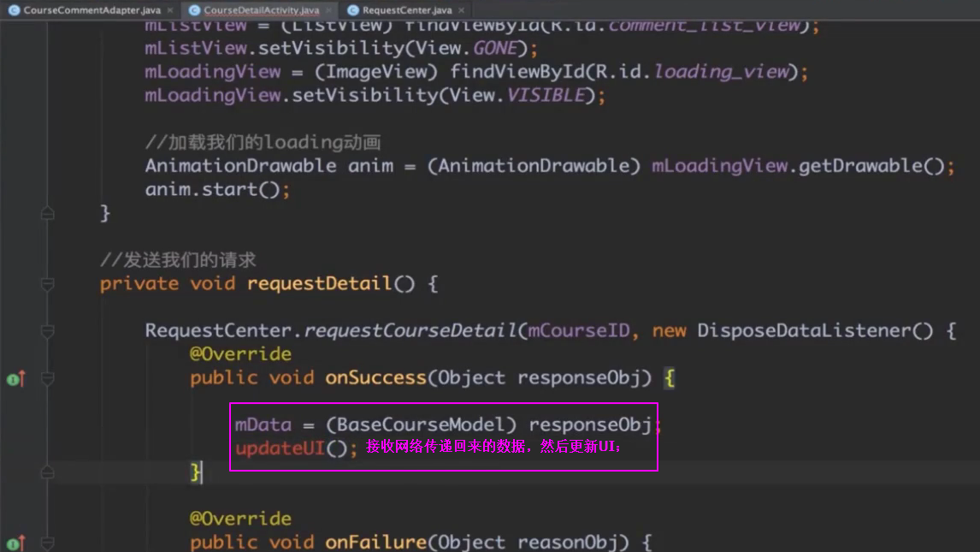Screen dimensions: 980x552
Task: Click the 'onSuccess' method name
Action: [375, 377]
